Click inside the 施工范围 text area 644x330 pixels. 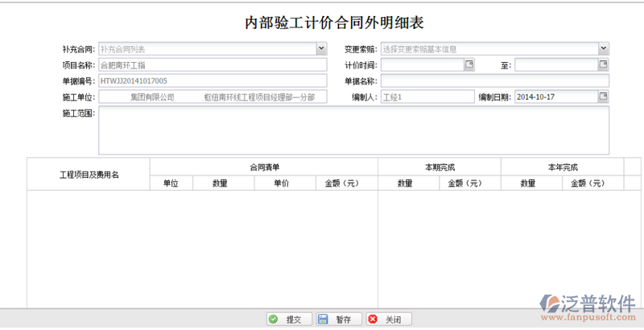pos(353,130)
